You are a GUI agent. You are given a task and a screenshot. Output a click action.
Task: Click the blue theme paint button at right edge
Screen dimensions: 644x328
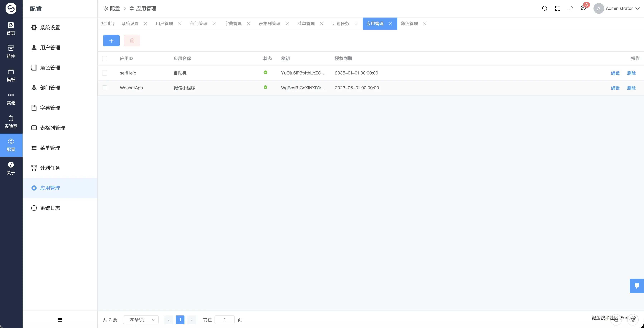point(636,286)
